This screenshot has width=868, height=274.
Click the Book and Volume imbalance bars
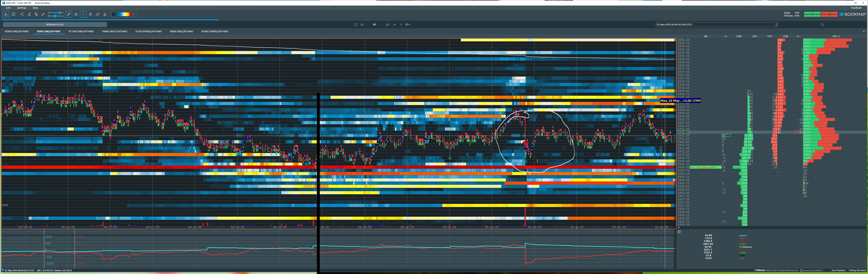820,14
